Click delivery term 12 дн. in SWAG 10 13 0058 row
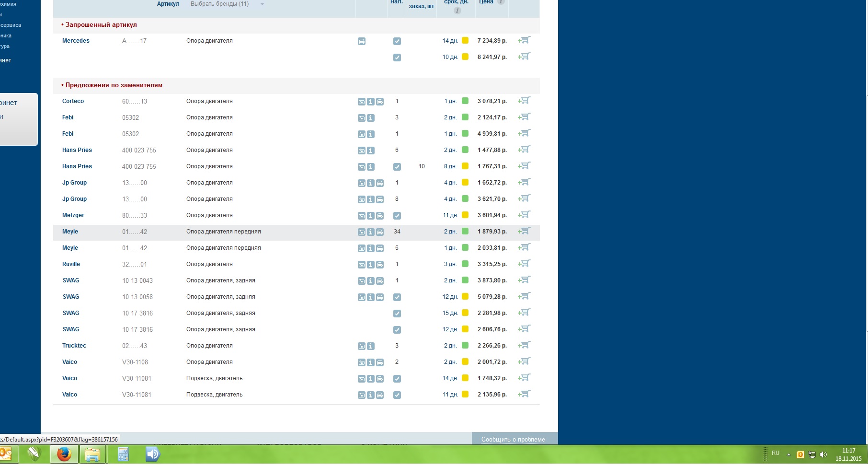 pyautogui.click(x=450, y=297)
